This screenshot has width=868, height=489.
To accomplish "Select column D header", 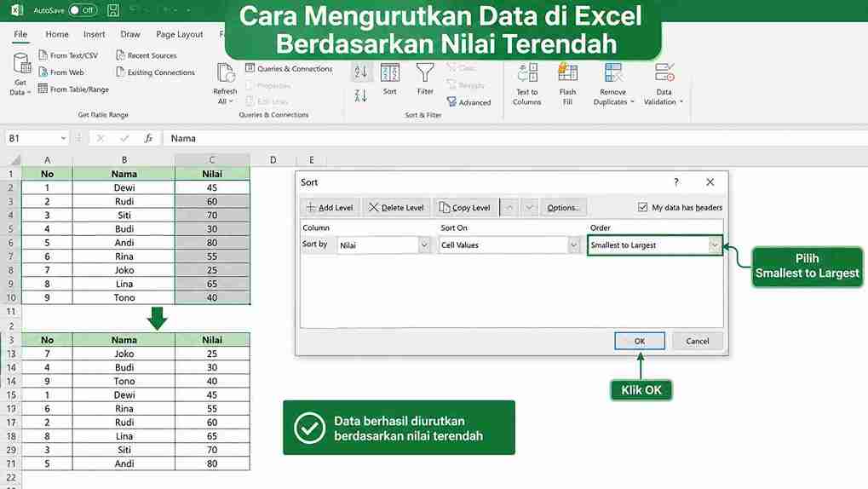I will pos(273,159).
